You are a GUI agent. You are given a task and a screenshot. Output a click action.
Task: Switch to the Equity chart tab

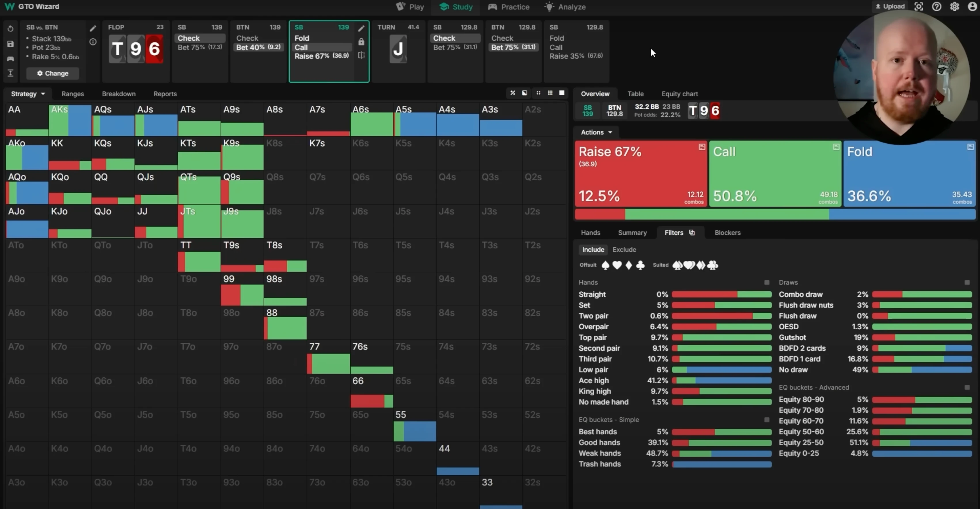click(x=679, y=94)
